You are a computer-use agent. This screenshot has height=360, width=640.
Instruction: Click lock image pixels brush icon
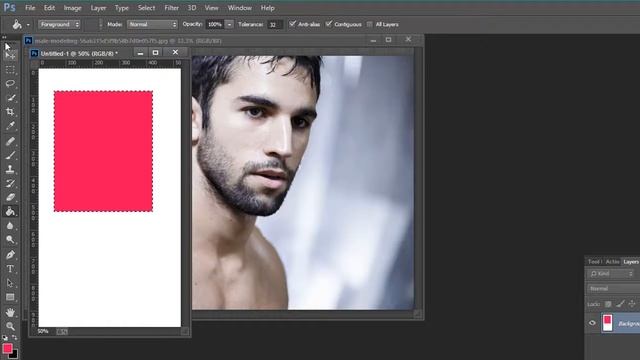point(620,304)
